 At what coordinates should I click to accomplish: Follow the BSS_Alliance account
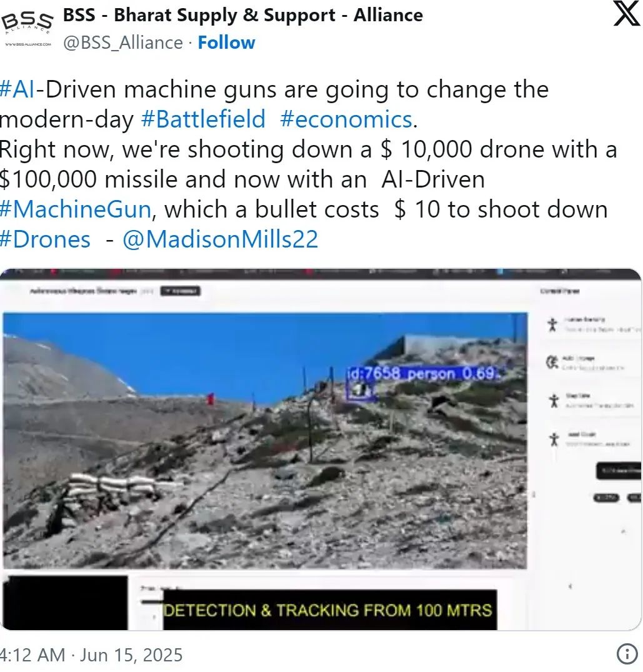(x=226, y=43)
